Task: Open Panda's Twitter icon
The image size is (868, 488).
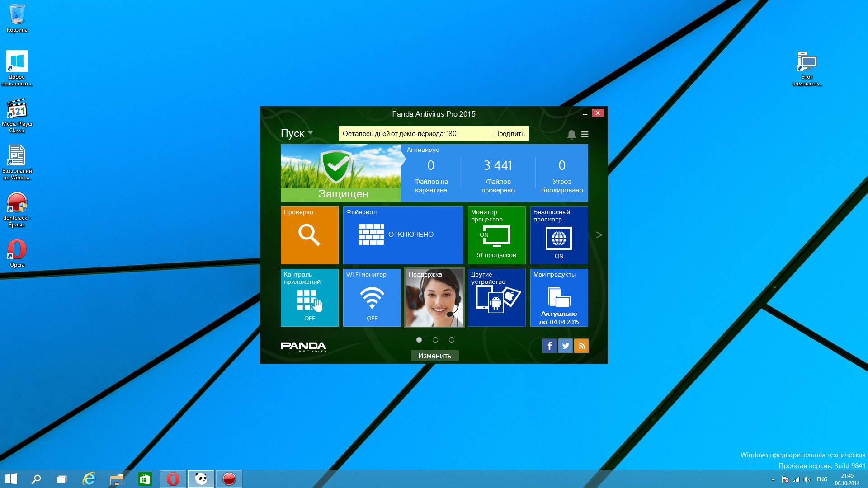Action: click(x=566, y=346)
